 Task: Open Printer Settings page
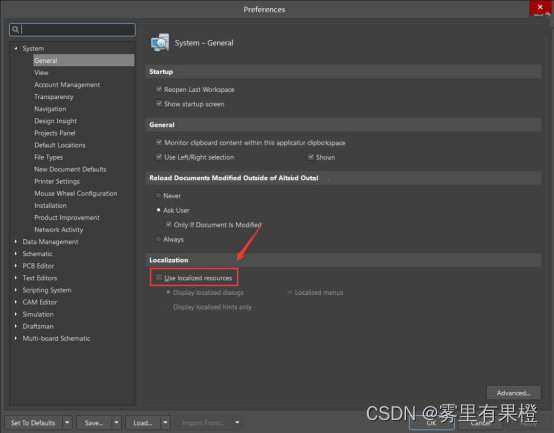click(57, 181)
